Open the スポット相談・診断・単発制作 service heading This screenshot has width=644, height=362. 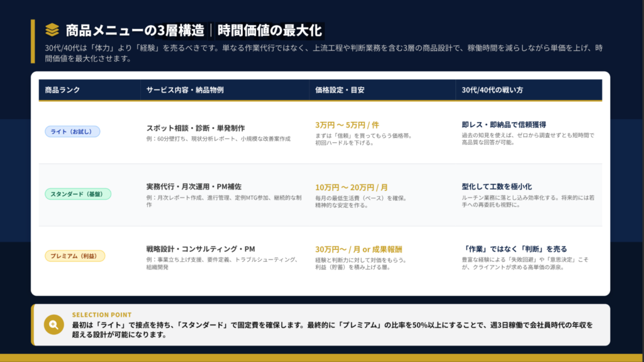click(x=196, y=128)
